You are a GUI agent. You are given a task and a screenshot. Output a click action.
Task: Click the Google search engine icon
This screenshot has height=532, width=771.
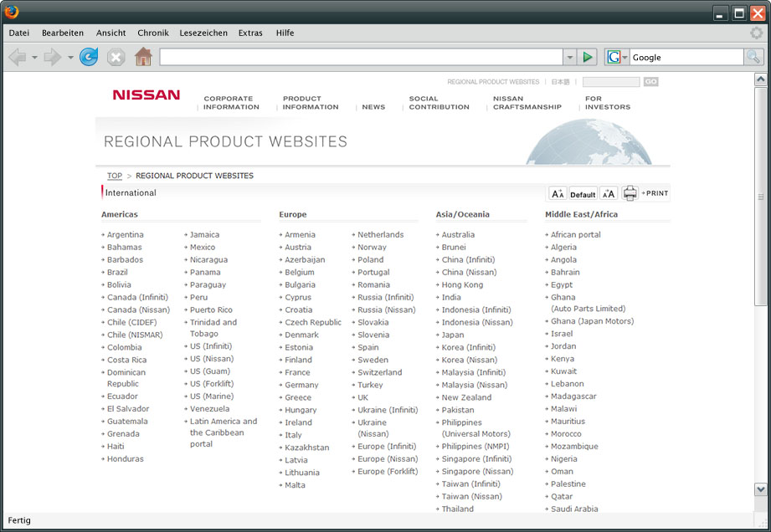[x=613, y=57]
